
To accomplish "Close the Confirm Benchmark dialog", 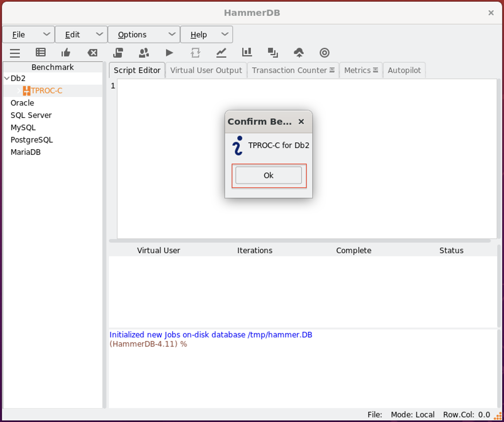I will (301, 121).
